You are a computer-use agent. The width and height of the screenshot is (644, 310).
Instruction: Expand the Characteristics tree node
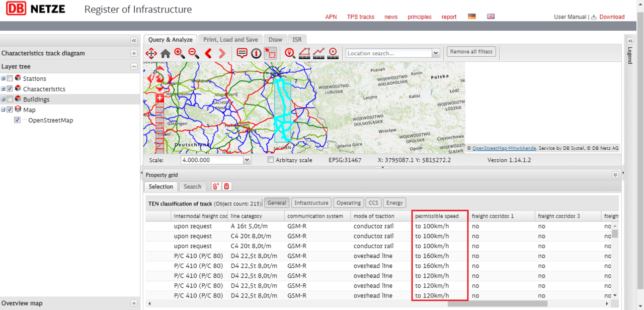pos(4,89)
